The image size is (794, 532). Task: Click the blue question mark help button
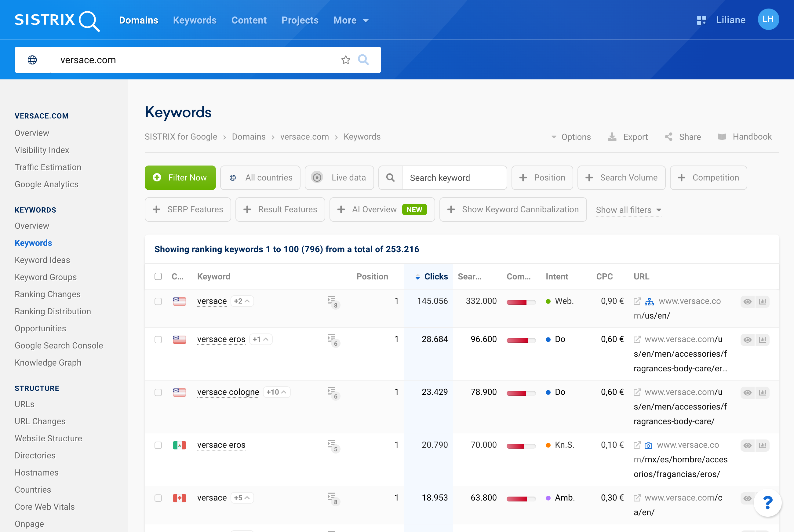767,502
